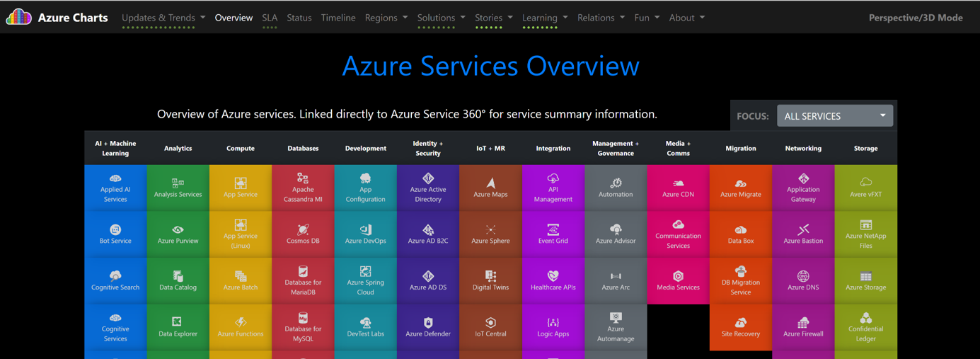Open the Fun dropdown menu
The image size is (980, 359).
pyautogui.click(x=647, y=18)
